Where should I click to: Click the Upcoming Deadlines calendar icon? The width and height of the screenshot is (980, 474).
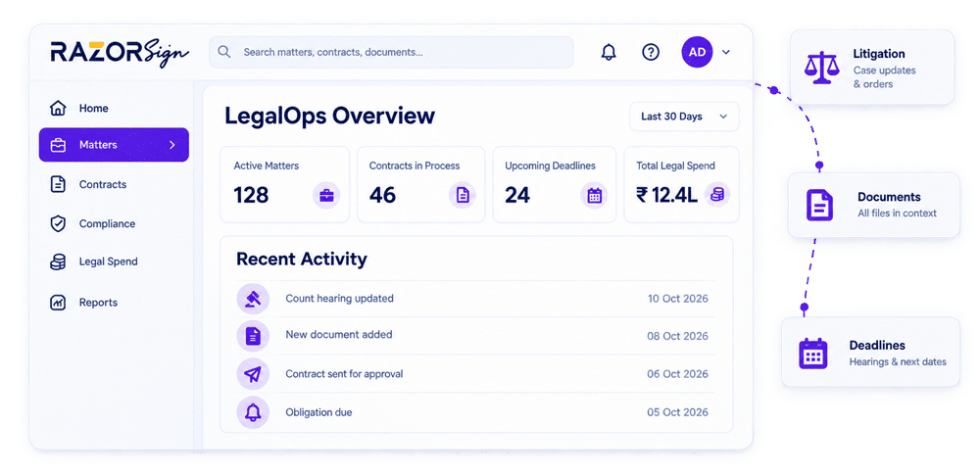(x=595, y=196)
